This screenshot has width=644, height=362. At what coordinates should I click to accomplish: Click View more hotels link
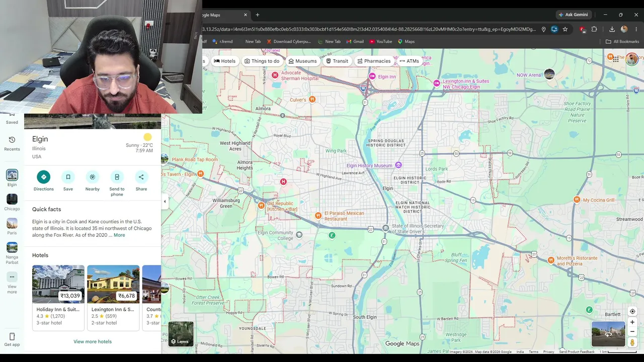[93, 341]
